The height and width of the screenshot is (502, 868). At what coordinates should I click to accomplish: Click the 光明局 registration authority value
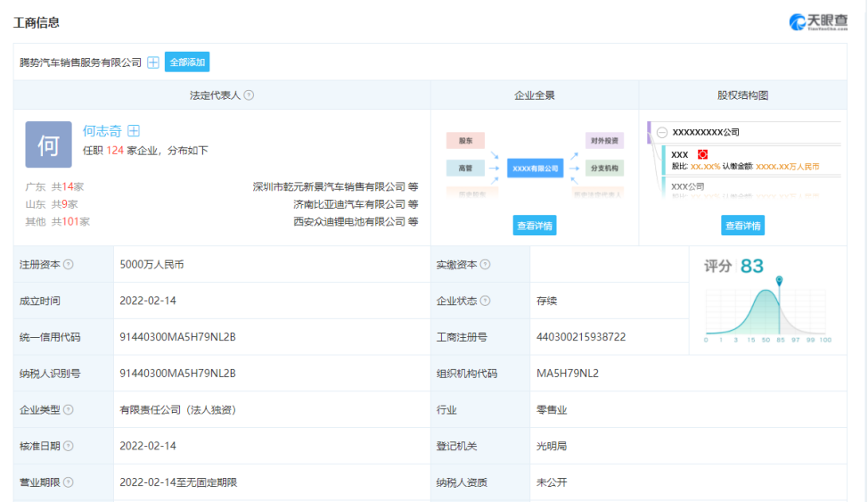(x=552, y=446)
